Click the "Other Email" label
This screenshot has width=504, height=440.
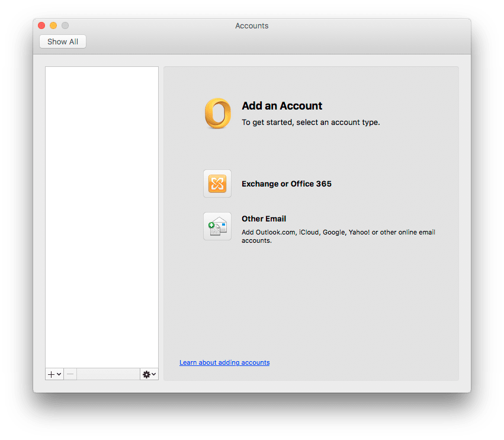click(264, 219)
